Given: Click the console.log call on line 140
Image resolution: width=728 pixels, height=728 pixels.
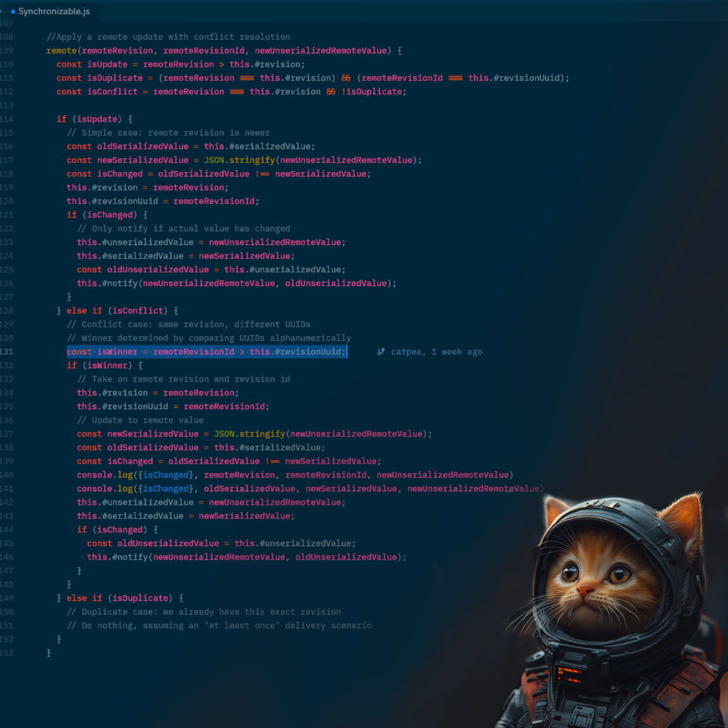Looking at the screenshot, I should click(105, 475).
